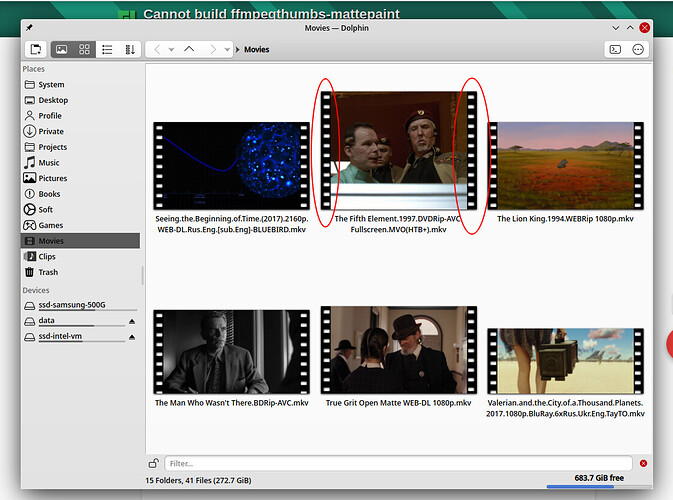Image resolution: width=673 pixels, height=500 pixels.
Task: Open Private folder in Places
Action: tap(81, 131)
